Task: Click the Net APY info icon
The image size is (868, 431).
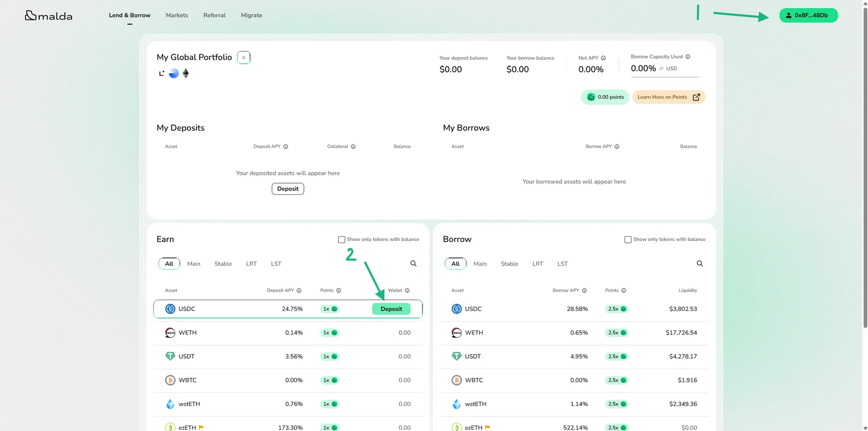Action: (603, 58)
